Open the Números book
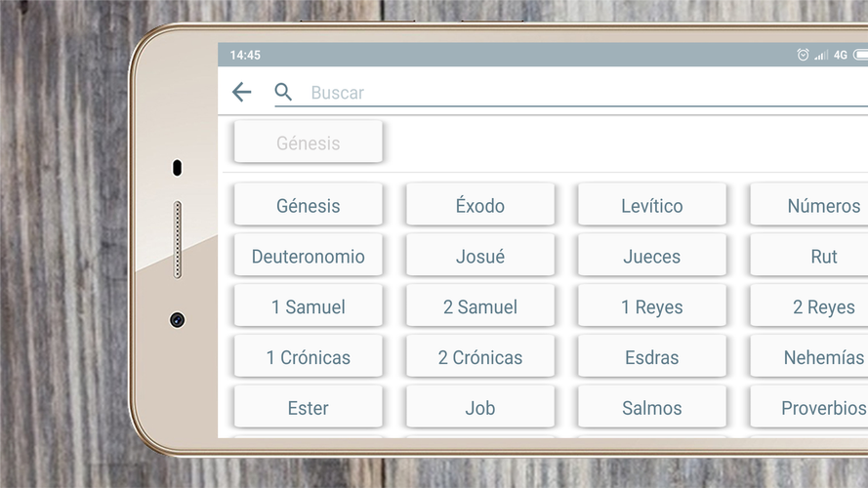This screenshot has width=868, height=488. click(818, 205)
